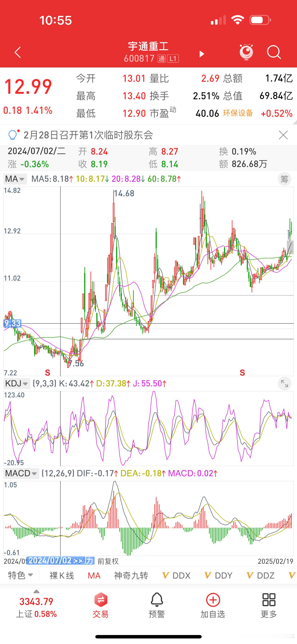The width and height of the screenshot is (297, 644).
Task: Tap the 2024/07/02 date label button
Action: click(x=60, y=561)
